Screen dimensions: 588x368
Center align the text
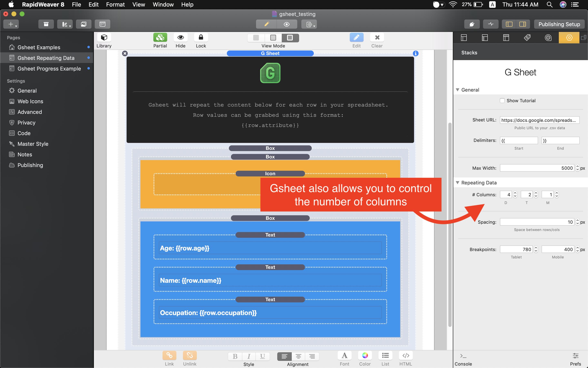pyautogui.click(x=298, y=356)
